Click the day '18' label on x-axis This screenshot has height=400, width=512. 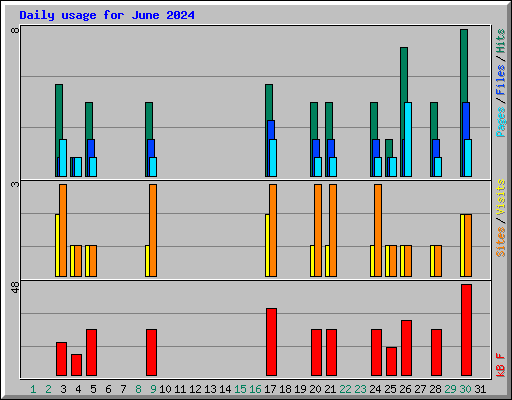pyautogui.click(x=285, y=389)
